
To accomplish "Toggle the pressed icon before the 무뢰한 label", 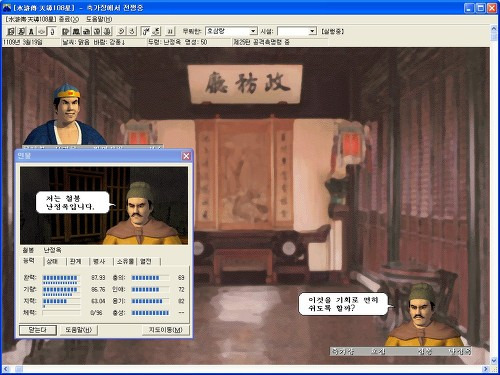I will (146, 31).
